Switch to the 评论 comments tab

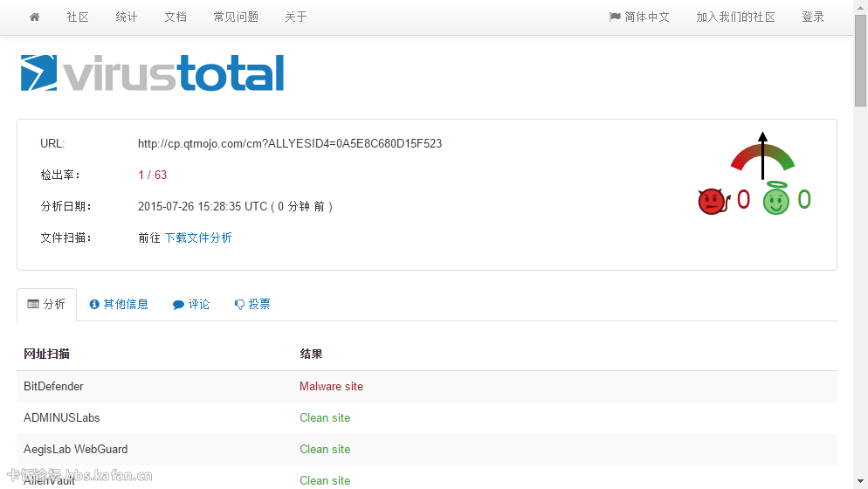(x=191, y=305)
